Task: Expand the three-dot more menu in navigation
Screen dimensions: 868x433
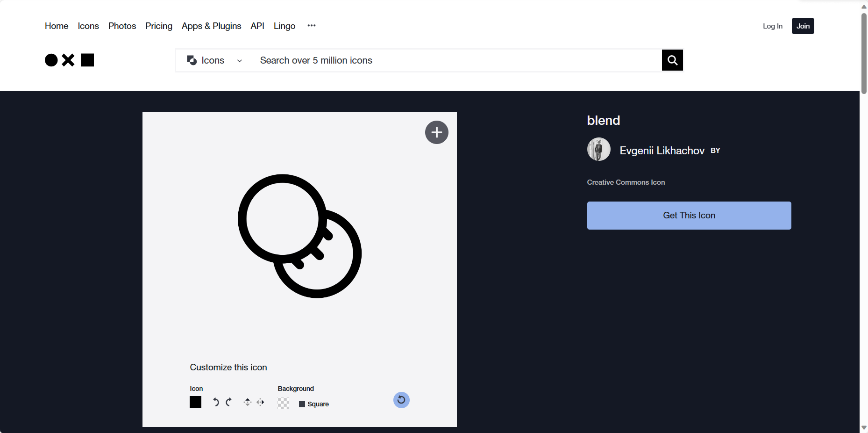Action: click(312, 26)
